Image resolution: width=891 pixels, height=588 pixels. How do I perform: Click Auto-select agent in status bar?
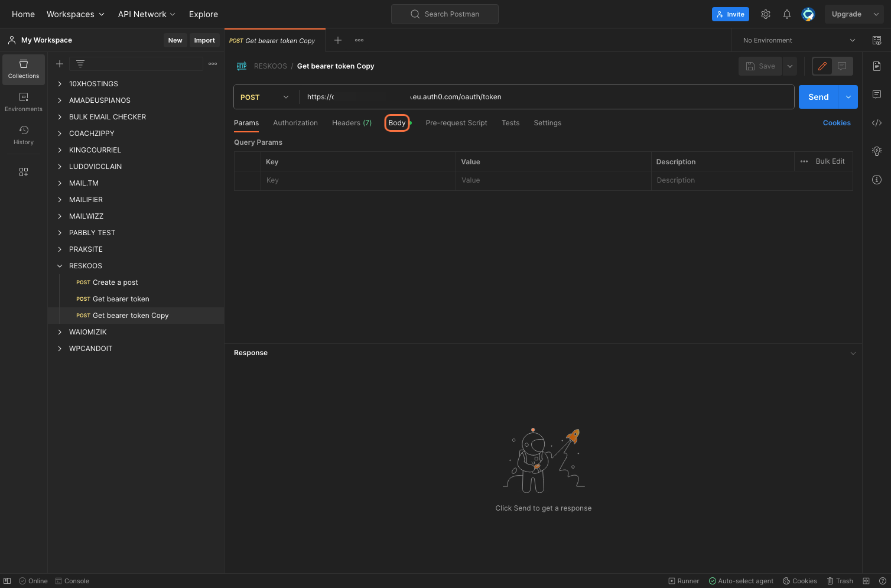tap(741, 581)
